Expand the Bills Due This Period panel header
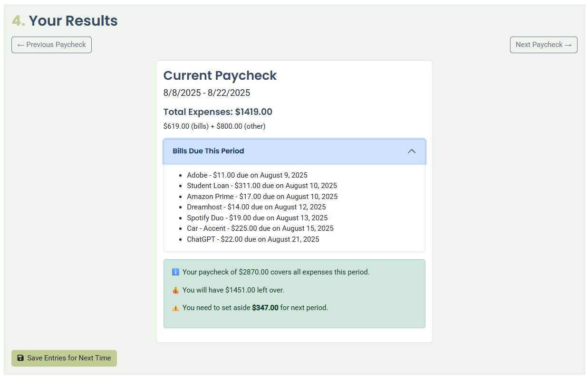The width and height of the screenshot is (588, 378). point(294,151)
